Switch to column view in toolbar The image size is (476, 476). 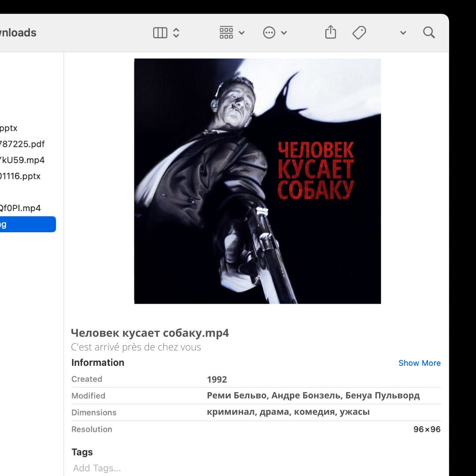point(160,33)
